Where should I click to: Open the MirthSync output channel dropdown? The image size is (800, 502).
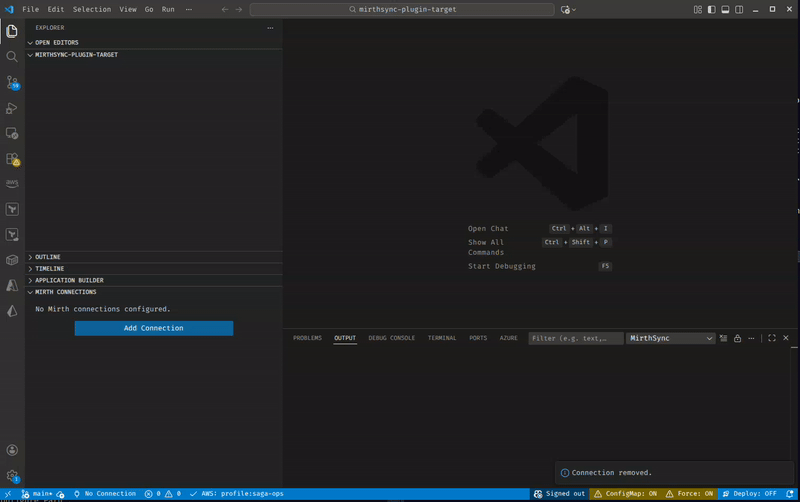(670, 338)
